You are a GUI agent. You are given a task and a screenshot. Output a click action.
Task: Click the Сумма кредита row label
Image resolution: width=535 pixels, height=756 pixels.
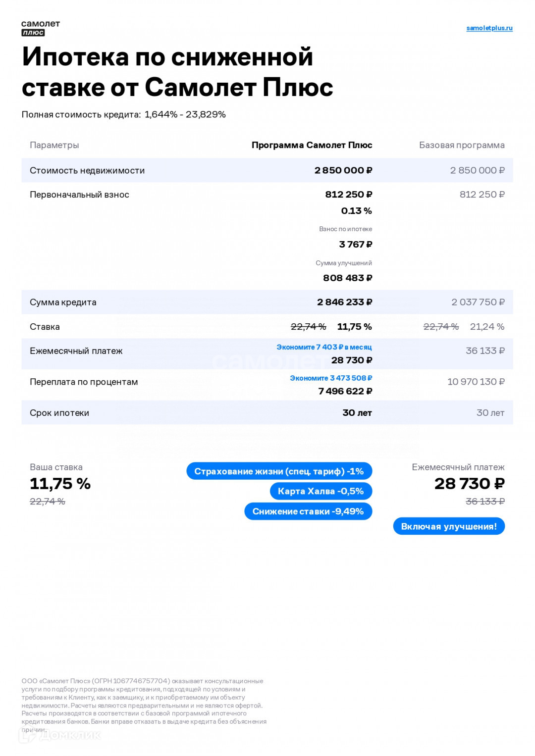[x=63, y=302]
